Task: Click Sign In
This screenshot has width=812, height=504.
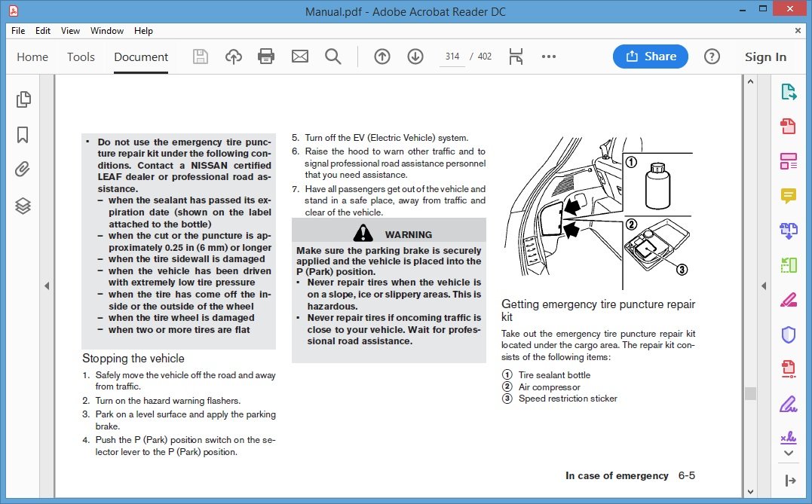Action: (x=765, y=57)
